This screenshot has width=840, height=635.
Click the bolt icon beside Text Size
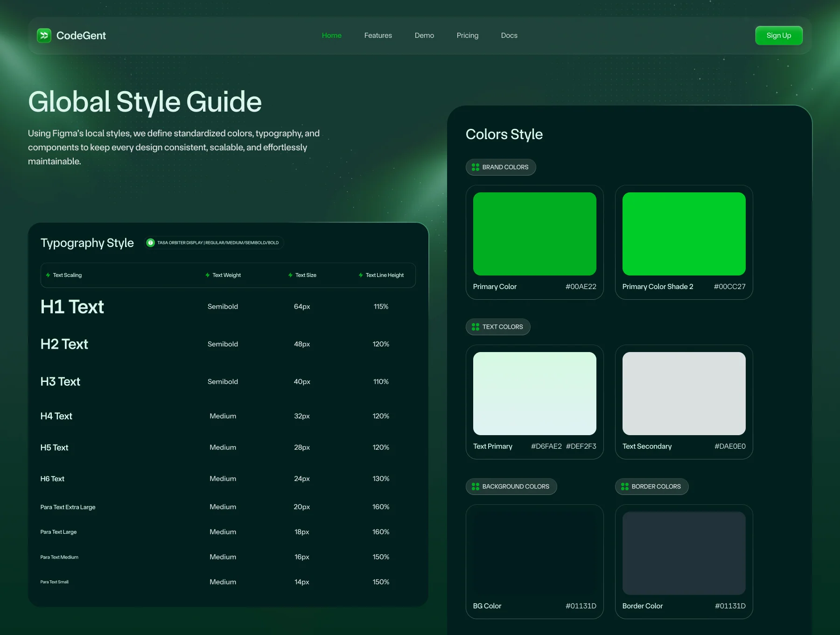pyautogui.click(x=290, y=275)
